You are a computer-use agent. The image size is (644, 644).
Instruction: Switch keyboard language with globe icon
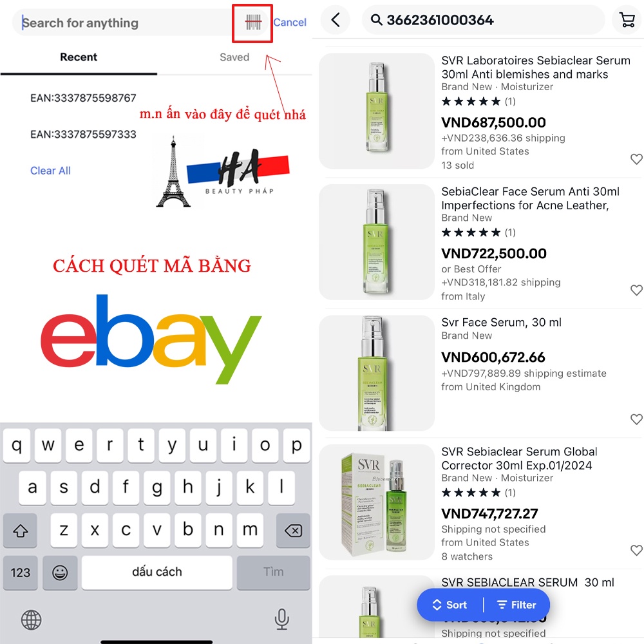(x=31, y=620)
